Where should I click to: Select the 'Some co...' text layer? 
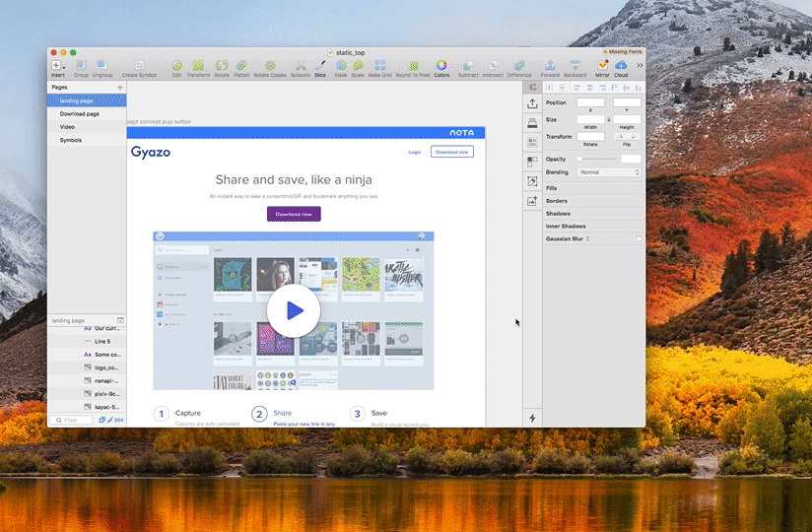coord(87,355)
